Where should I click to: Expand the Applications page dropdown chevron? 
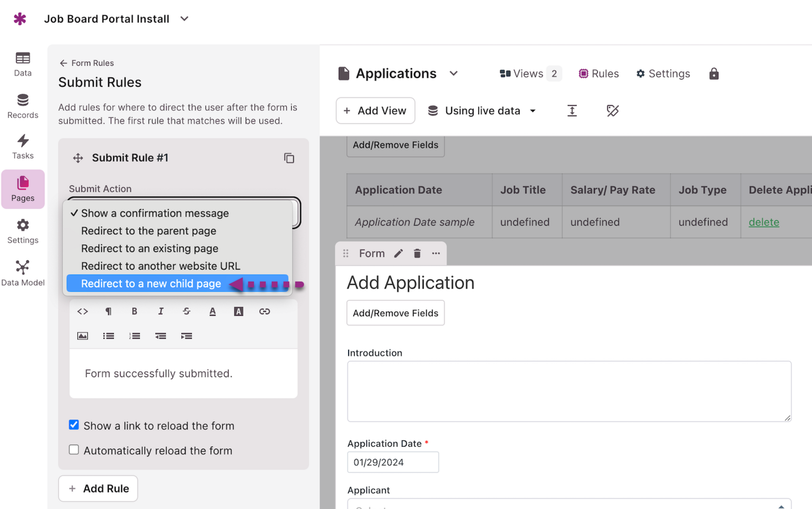pyautogui.click(x=454, y=74)
